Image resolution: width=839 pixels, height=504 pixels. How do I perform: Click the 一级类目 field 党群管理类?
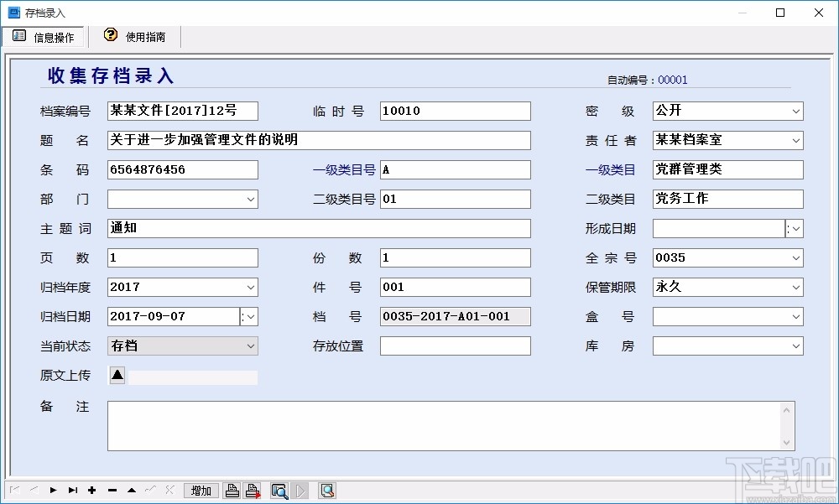tap(727, 170)
